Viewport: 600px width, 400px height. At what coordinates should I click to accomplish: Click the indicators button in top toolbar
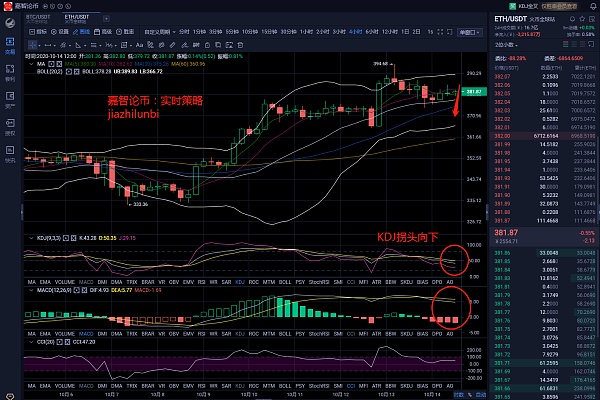click(x=38, y=32)
